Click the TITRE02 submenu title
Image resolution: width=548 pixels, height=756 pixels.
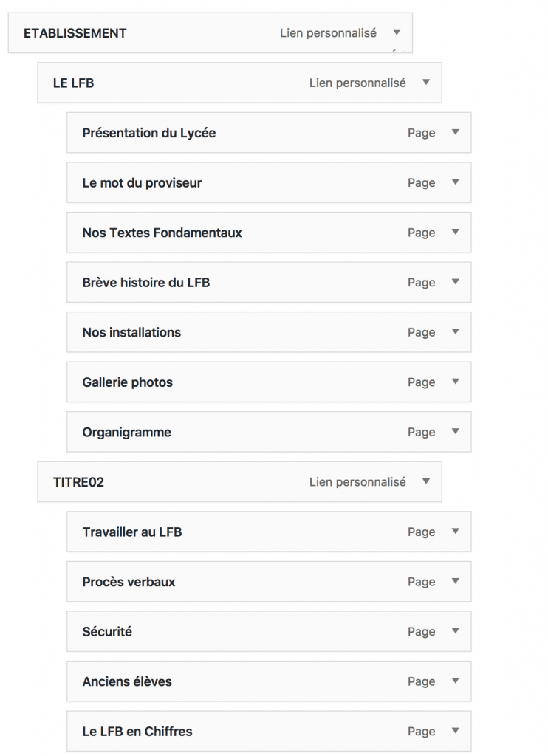click(x=78, y=482)
